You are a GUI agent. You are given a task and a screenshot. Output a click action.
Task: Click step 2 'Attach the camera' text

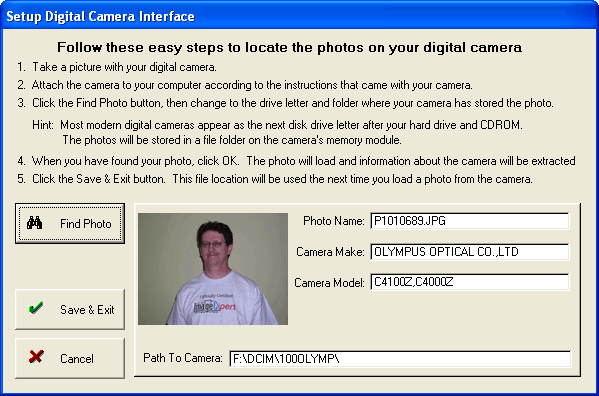[x=245, y=85]
